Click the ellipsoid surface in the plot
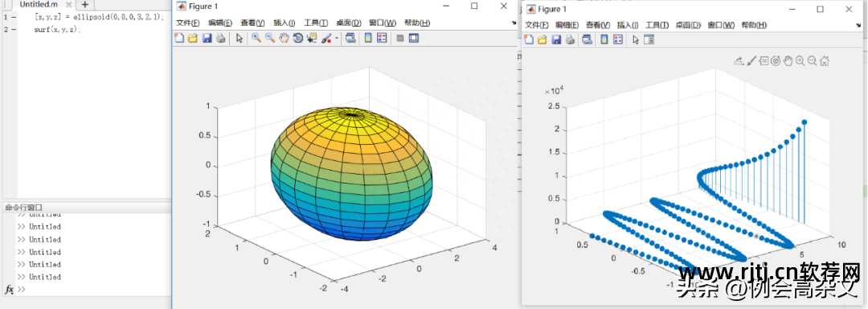This screenshot has width=868, height=309. click(x=351, y=175)
